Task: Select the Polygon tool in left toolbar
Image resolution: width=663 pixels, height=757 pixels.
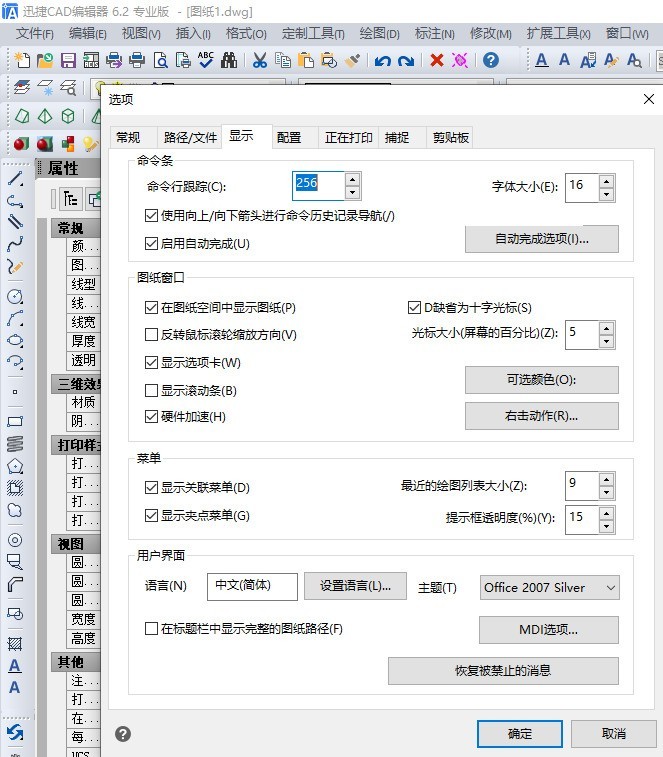Action: tap(15, 466)
